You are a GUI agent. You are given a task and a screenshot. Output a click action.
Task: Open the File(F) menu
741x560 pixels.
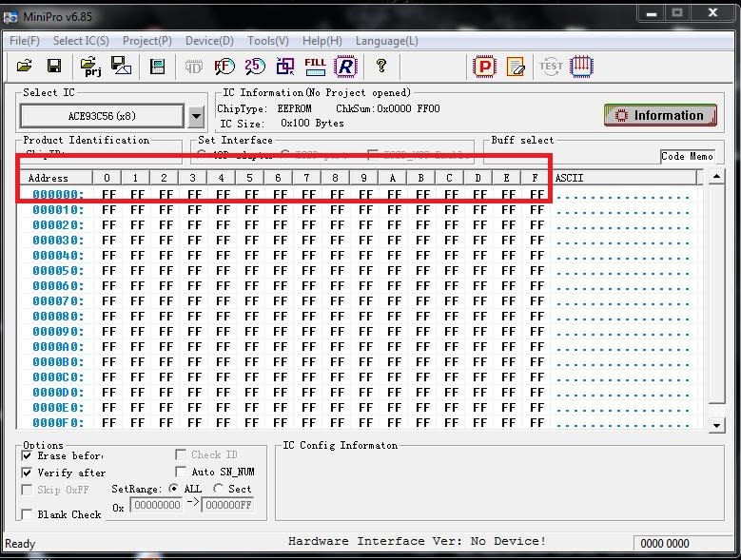25,41
